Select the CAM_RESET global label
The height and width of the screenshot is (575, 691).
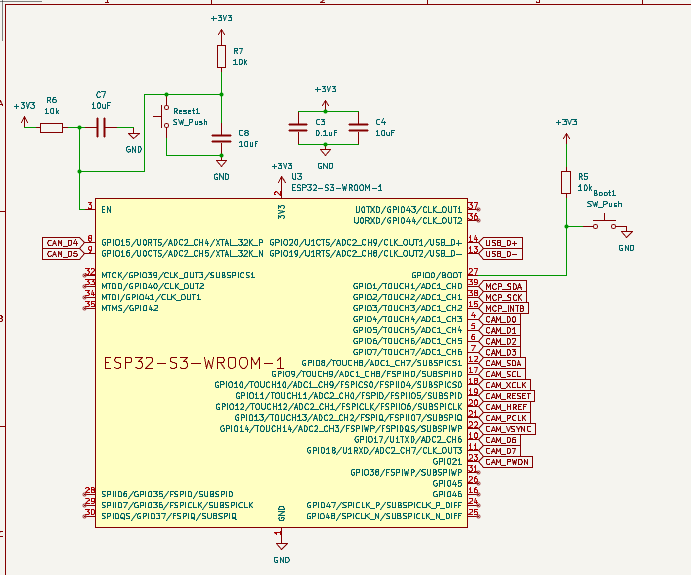(507, 396)
